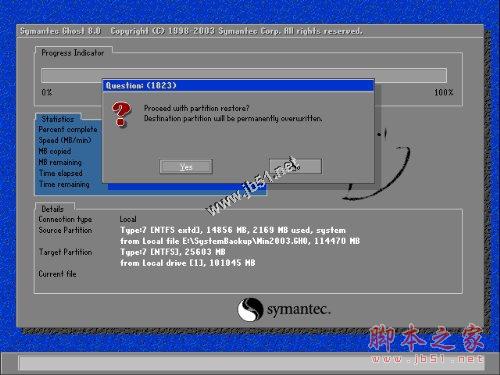This screenshot has width=500, height=375.
Task: Click the symantec wordmark text
Action: click(299, 310)
